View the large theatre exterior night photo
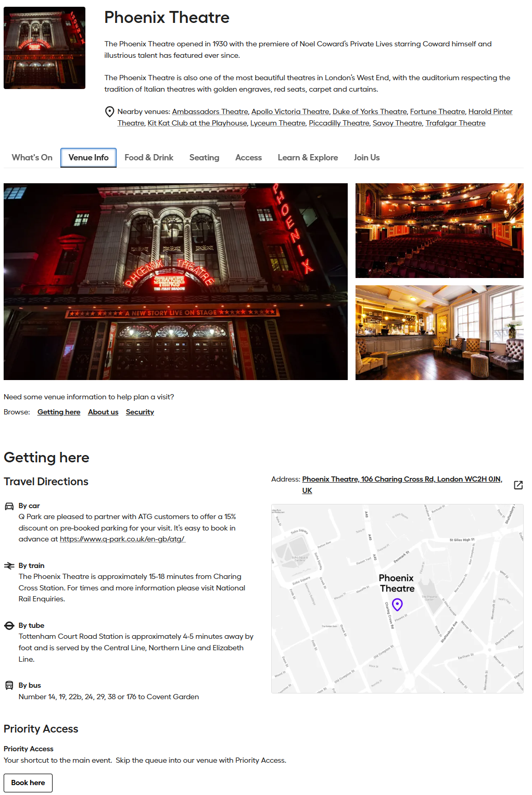532x795 pixels. tap(175, 282)
